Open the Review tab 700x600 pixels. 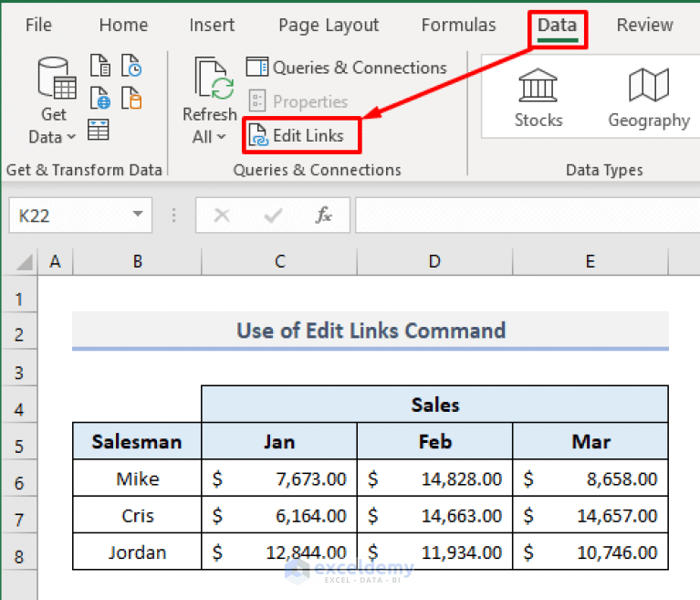tap(644, 25)
